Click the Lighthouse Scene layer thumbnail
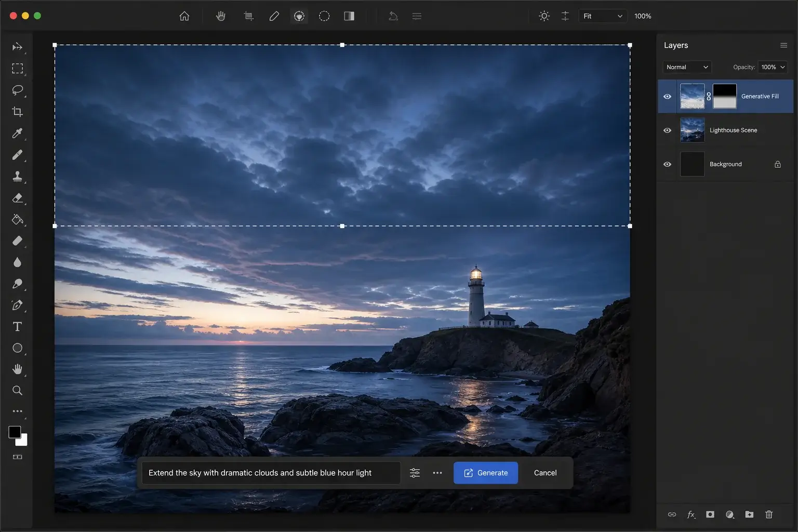This screenshot has height=532, width=798. [693, 130]
